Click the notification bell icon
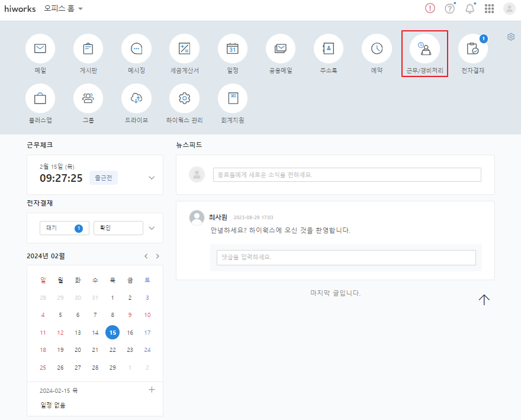 (470, 9)
